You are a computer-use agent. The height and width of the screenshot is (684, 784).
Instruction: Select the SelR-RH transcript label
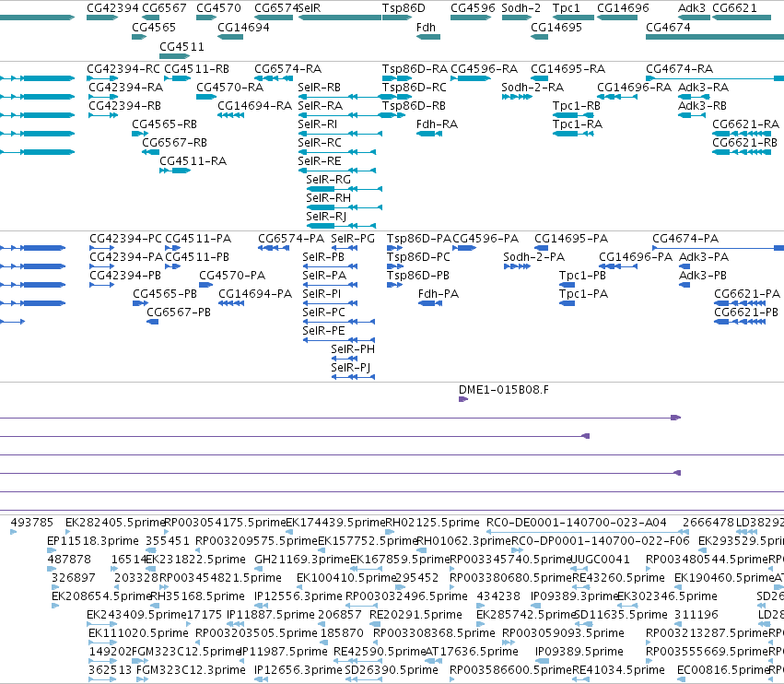click(x=329, y=197)
